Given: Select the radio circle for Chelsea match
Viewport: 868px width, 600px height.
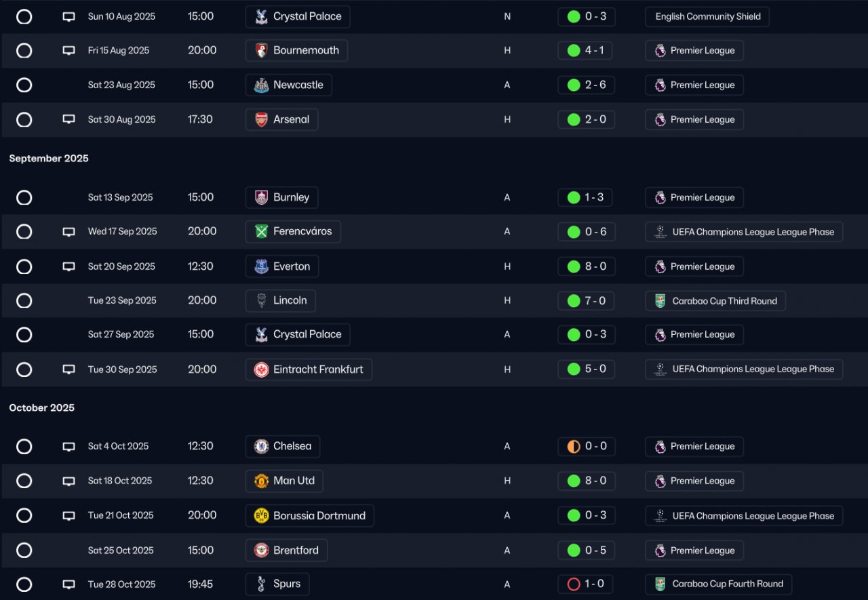Looking at the screenshot, I should 24,447.
